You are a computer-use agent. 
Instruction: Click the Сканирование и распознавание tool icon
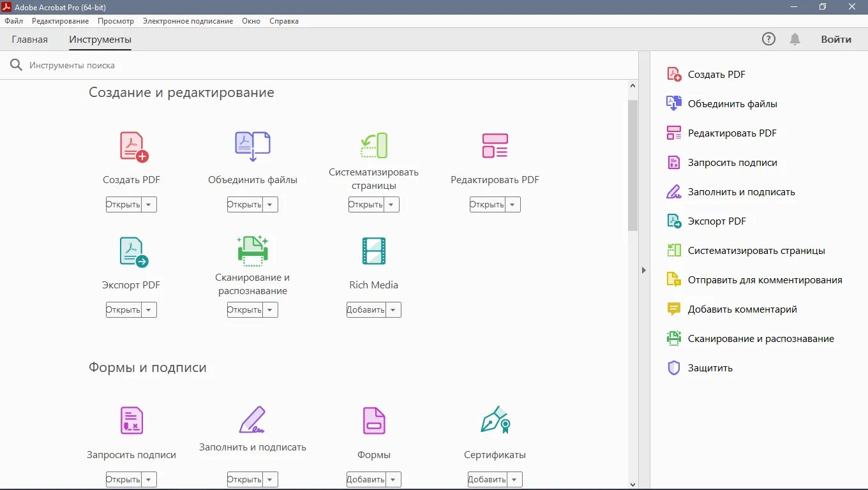pos(252,251)
